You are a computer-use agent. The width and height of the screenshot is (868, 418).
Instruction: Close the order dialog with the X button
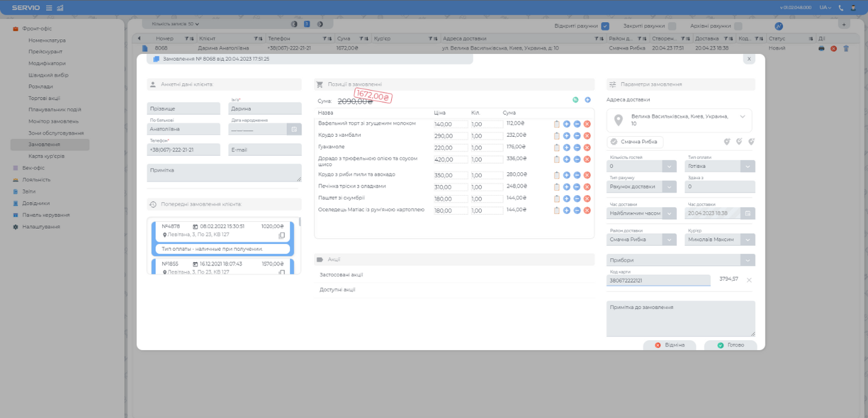tap(749, 59)
